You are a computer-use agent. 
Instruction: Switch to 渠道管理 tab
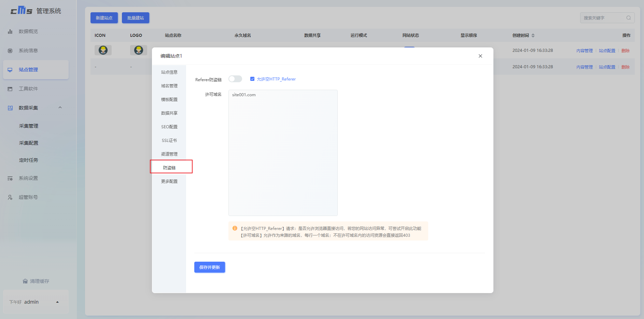point(169,154)
